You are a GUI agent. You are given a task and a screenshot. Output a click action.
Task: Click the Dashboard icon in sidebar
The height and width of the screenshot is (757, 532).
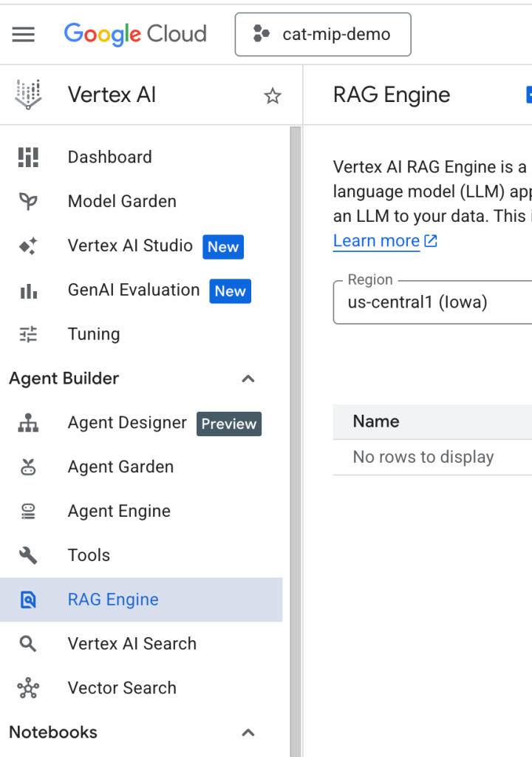pyautogui.click(x=28, y=157)
